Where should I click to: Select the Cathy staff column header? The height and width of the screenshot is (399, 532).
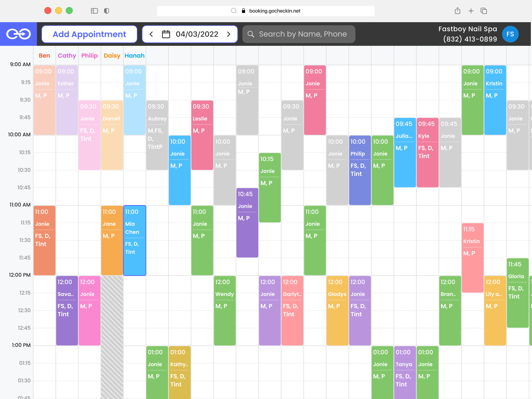coord(67,56)
